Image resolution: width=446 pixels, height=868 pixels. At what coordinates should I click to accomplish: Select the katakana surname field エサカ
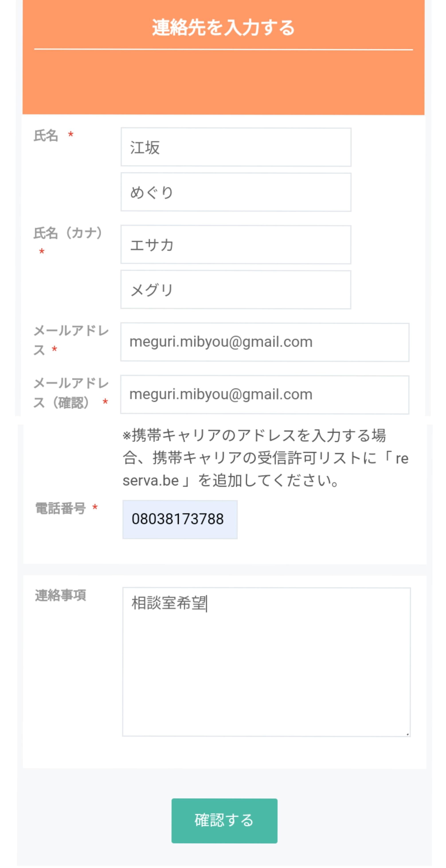coord(236,245)
